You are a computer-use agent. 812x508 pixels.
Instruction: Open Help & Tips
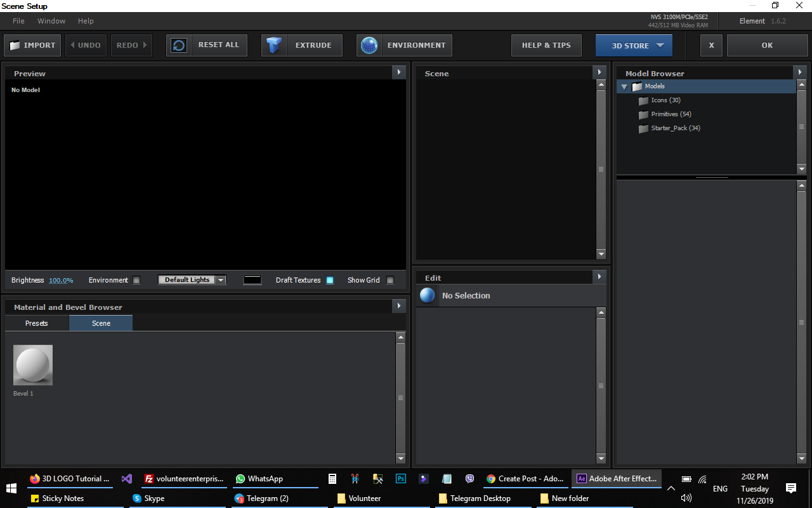546,45
